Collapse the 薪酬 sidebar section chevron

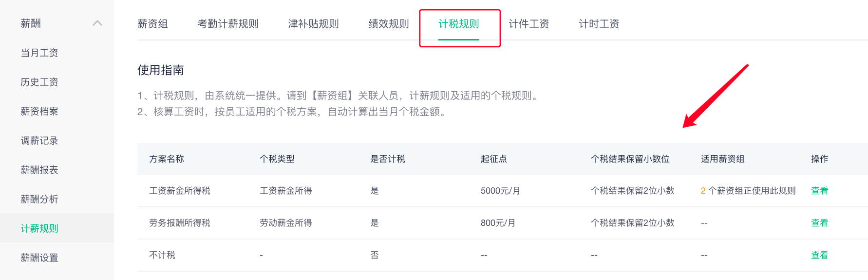97,23
